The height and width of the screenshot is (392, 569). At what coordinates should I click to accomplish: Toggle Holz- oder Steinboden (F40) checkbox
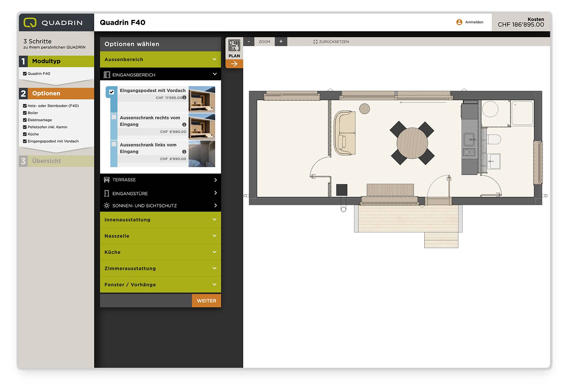pyautogui.click(x=25, y=106)
